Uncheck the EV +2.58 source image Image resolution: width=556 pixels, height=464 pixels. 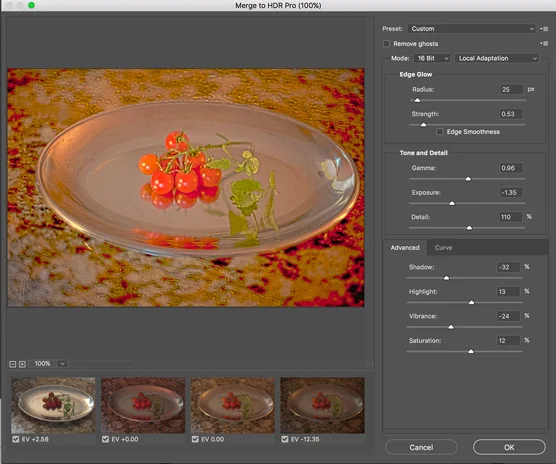(16, 439)
